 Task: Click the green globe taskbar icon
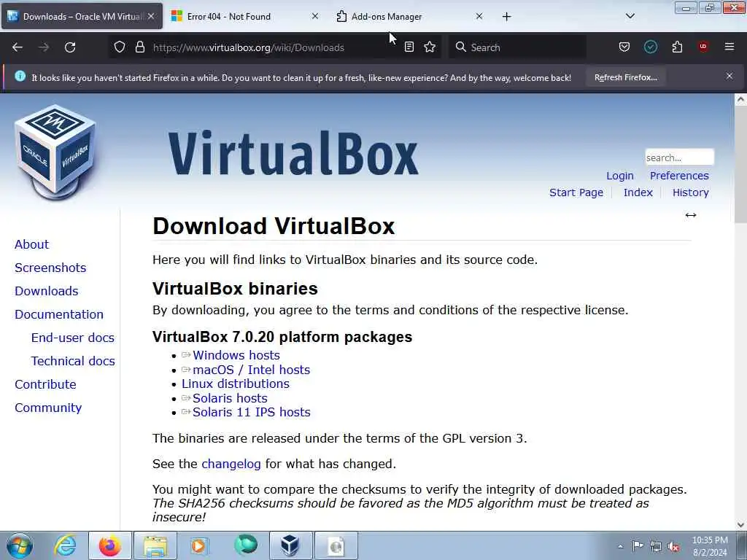245,545
